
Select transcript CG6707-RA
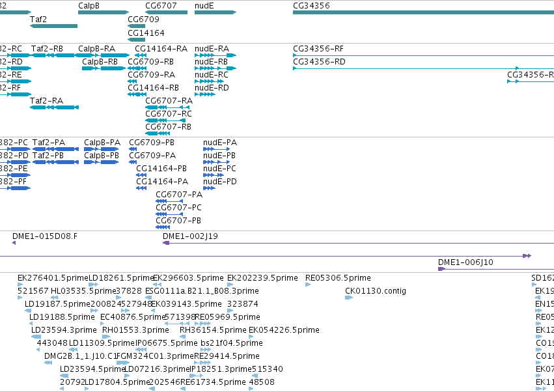pyautogui.click(x=169, y=101)
